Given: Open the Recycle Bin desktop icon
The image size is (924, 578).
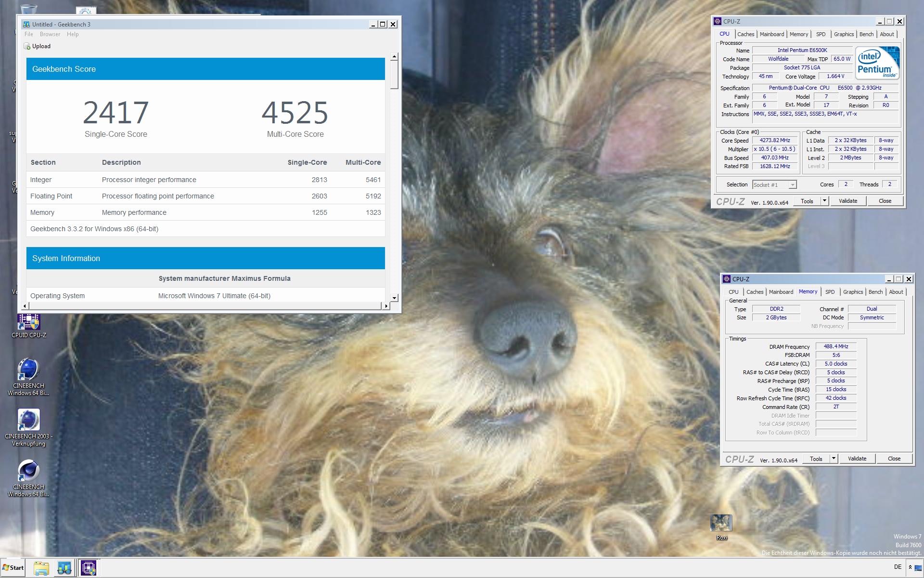Looking at the screenshot, I should 29,9.
